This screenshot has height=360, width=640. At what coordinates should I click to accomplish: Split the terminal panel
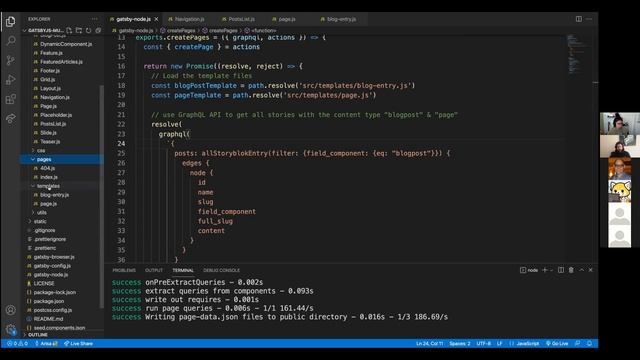561,270
